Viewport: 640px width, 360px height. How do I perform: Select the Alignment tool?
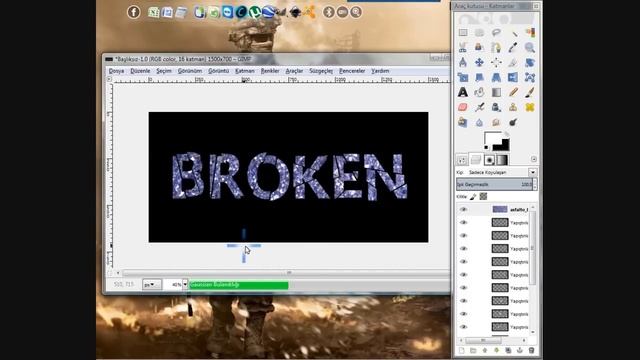[x=496, y=62]
